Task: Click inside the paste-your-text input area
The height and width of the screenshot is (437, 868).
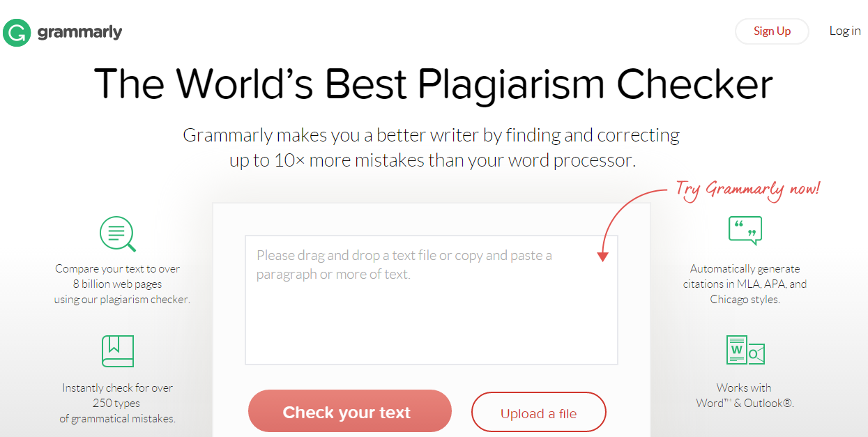Action: (x=430, y=300)
